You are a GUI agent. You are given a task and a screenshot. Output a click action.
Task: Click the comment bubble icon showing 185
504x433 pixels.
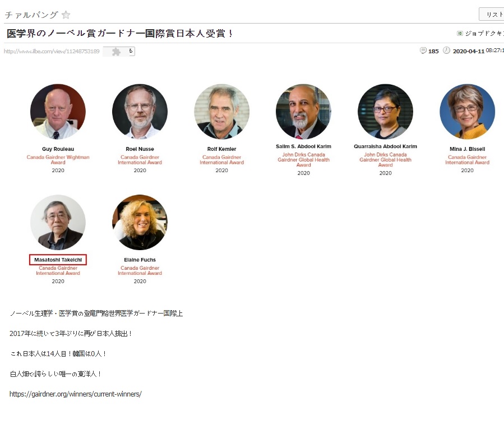(x=423, y=50)
